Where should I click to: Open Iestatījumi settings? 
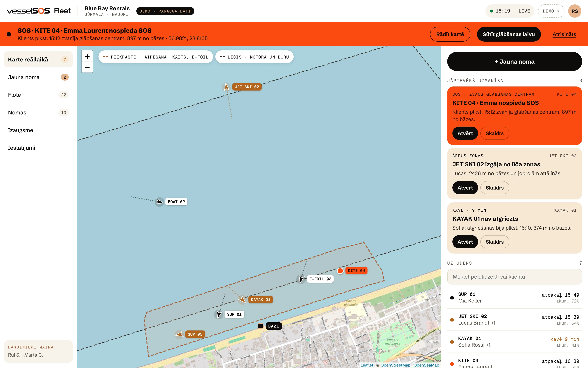pyautogui.click(x=38, y=148)
